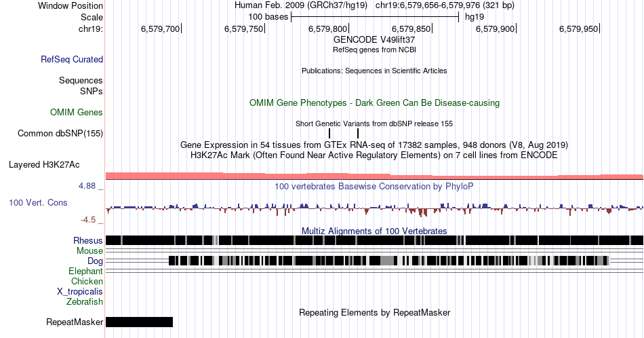Open the 100 Vert. Cons track label

[x=38, y=202]
